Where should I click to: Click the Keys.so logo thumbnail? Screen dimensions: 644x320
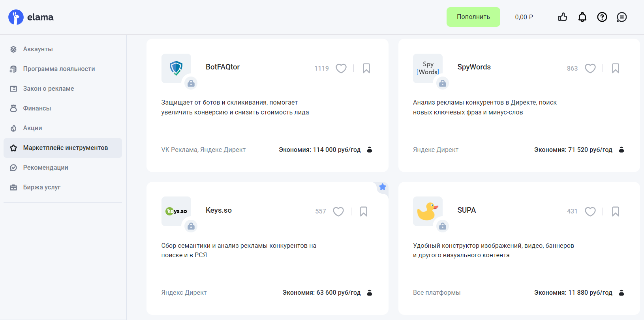[176, 211]
